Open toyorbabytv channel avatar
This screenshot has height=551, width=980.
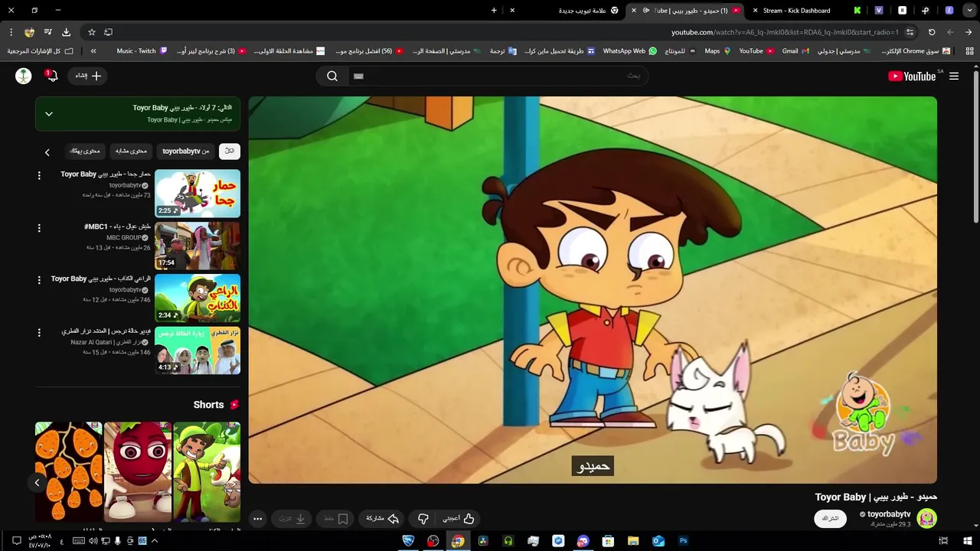pyautogui.click(x=926, y=519)
